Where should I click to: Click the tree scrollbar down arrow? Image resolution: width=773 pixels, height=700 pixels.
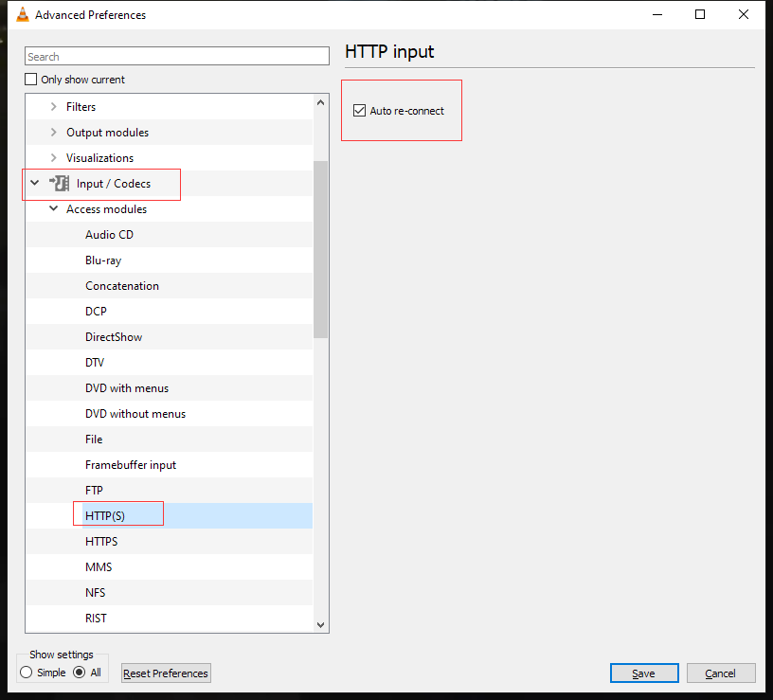[x=320, y=624]
